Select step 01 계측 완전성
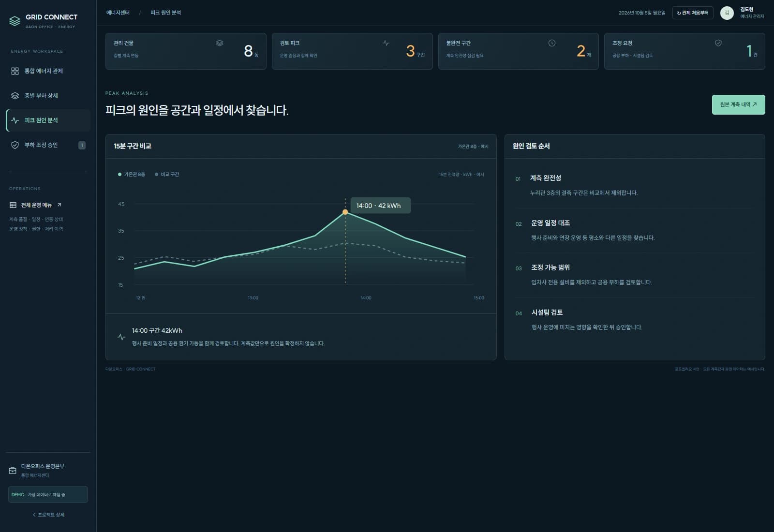774x532 pixels. coord(634,186)
